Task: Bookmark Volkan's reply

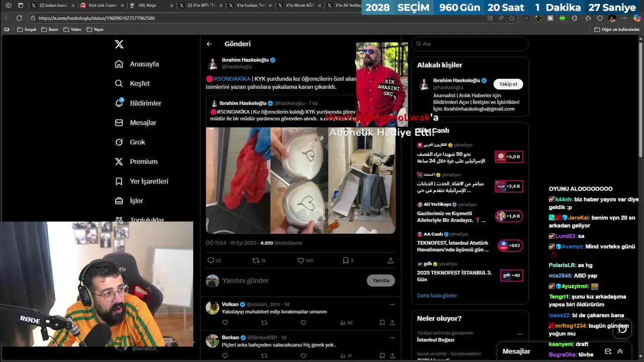Action: tap(382, 323)
